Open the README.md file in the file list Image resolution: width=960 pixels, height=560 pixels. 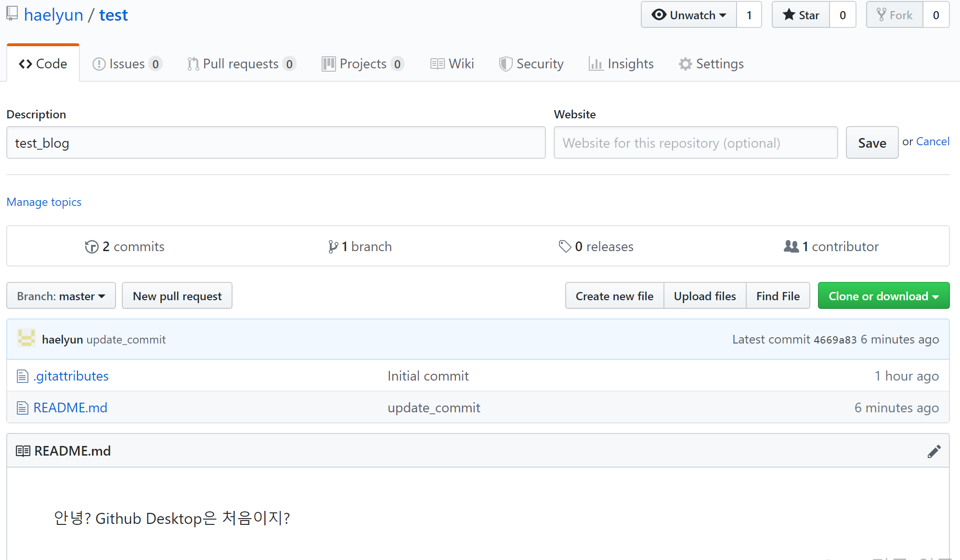[x=70, y=407]
